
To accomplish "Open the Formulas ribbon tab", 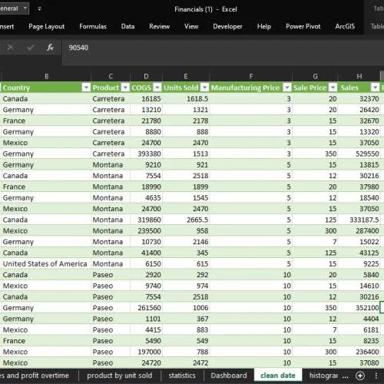I will (93, 27).
